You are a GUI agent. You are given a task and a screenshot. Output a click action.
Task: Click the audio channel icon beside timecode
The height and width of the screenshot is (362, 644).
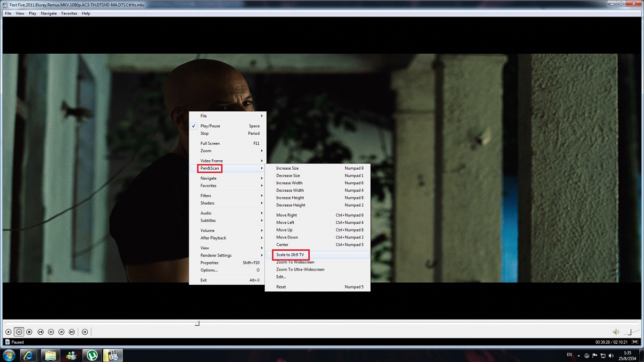click(634, 342)
